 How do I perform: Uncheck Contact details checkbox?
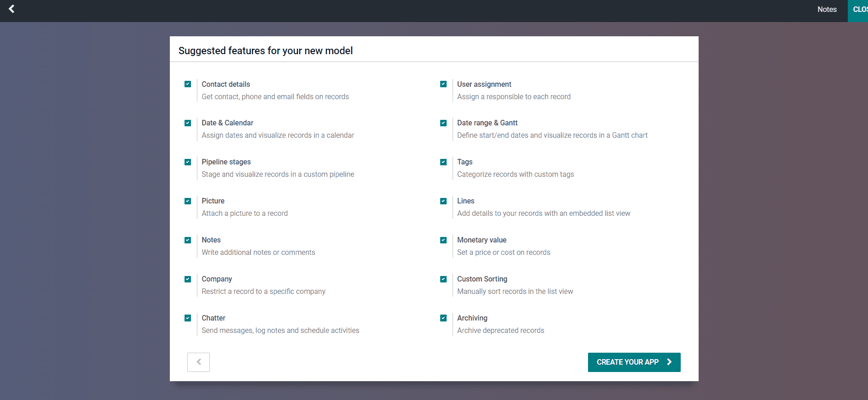pyautogui.click(x=188, y=84)
